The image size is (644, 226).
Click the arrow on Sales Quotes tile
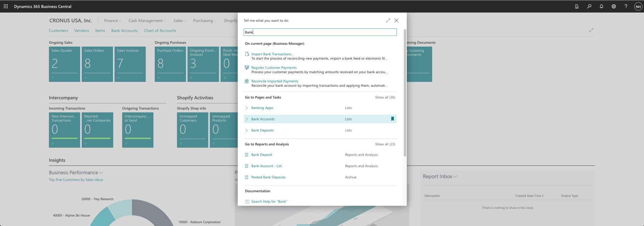click(53, 77)
